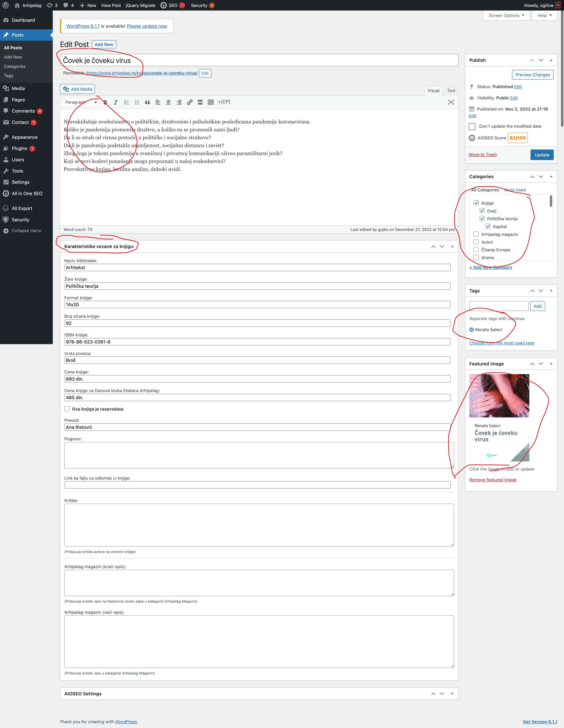Check 'Don't update the modified date'
Screen dimensions: 564x728
[472, 126]
